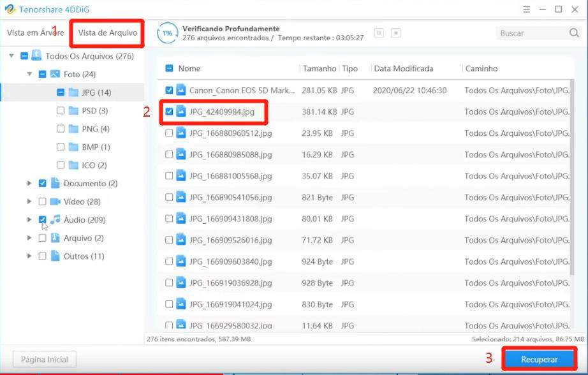Click image icon of Canon_Canon EOS 5D file
The image size is (588, 375).
181,90
